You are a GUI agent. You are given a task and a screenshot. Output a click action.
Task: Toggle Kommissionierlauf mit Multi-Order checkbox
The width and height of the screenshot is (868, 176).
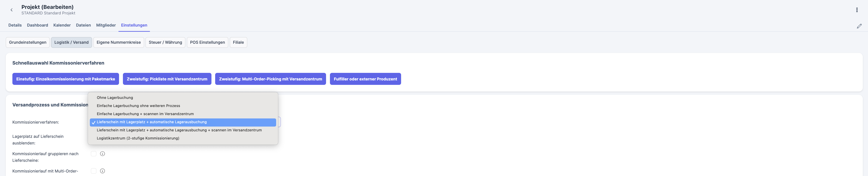point(94,171)
